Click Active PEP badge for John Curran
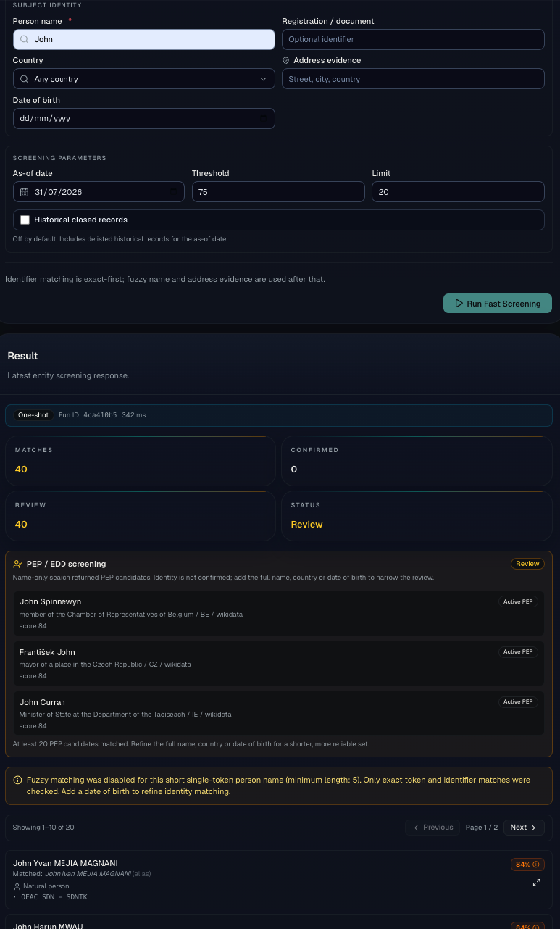The height and width of the screenshot is (929, 560). click(x=518, y=701)
